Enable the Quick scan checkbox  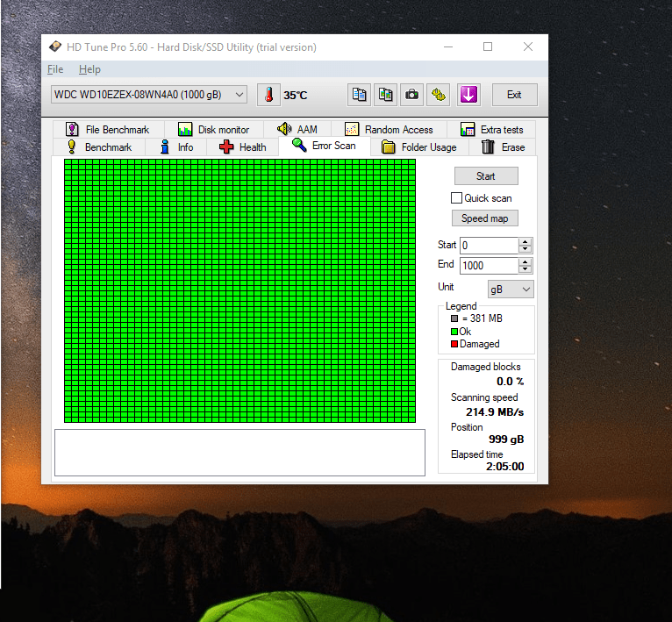(x=456, y=198)
